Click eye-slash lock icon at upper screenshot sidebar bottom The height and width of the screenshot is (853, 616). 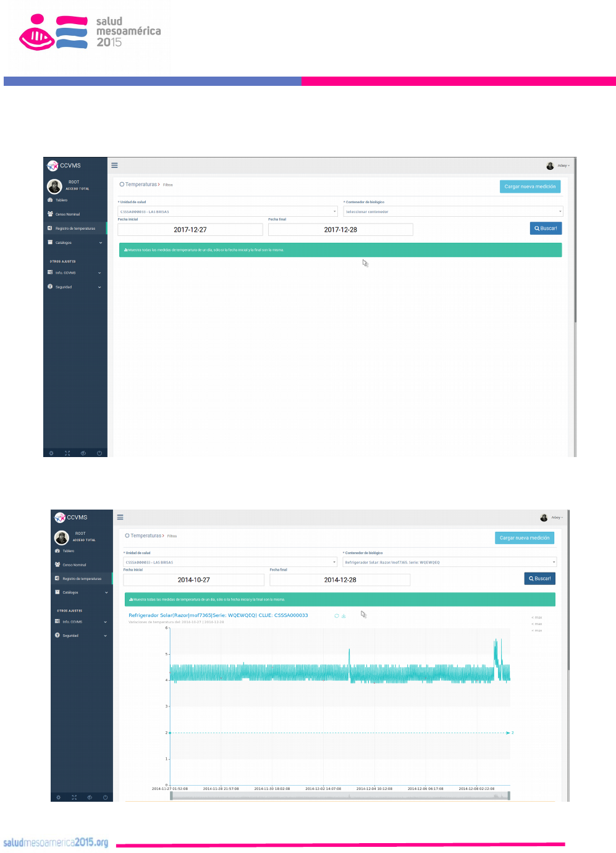[x=83, y=453]
